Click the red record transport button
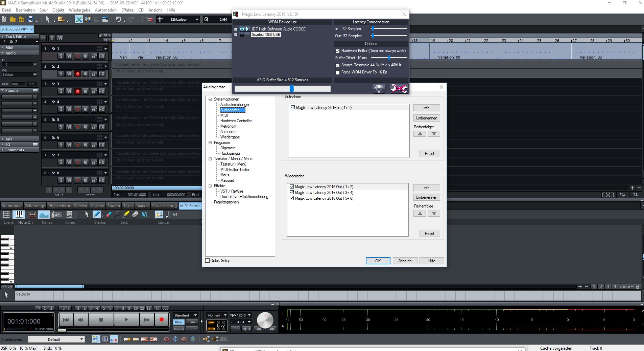This screenshot has width=644, height=351. 161,320
